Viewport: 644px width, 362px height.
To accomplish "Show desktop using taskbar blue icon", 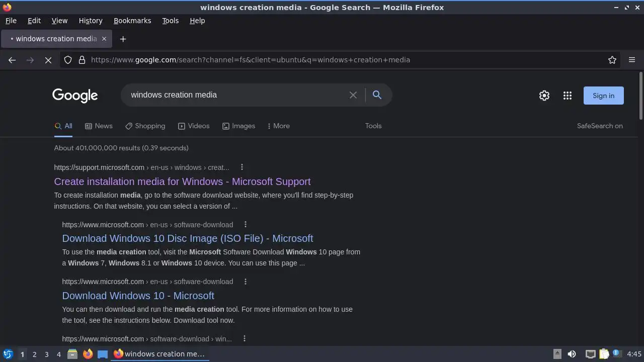I will 103,354.
